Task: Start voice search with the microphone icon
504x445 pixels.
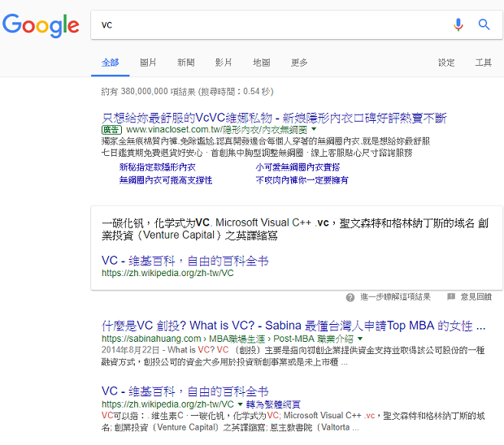Action: [x=458, y=24]
